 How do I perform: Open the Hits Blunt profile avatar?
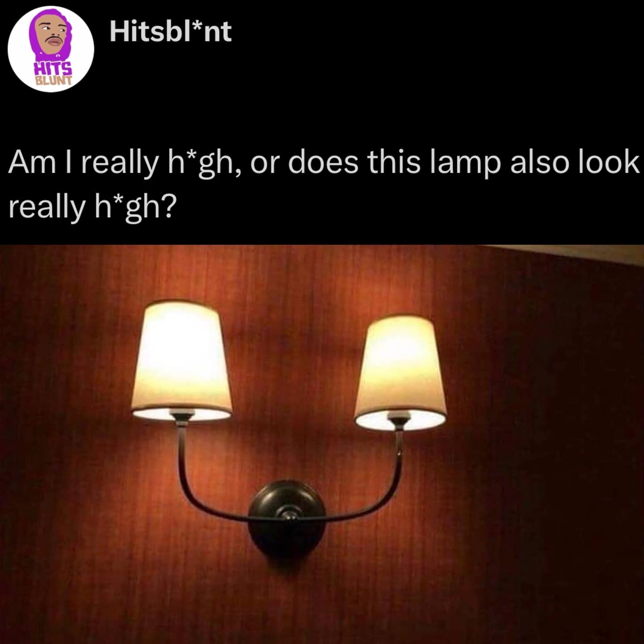[x=51, y=49]
